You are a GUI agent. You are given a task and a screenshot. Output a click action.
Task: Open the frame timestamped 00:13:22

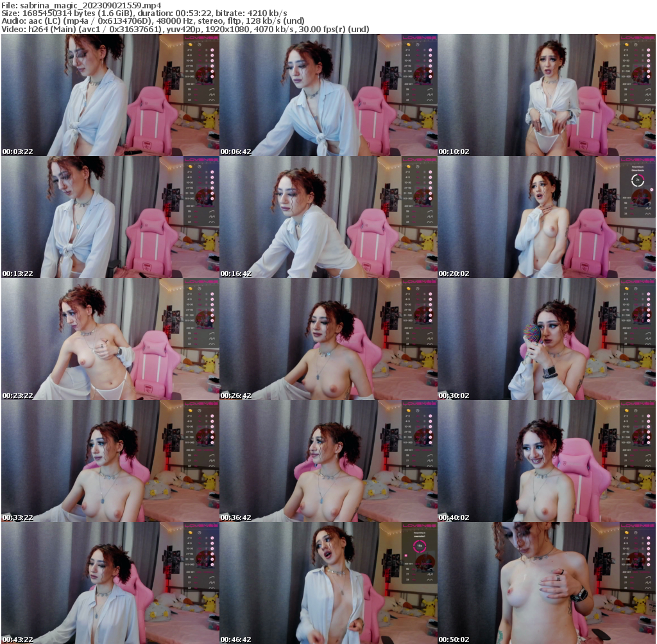pyautogui.click(x=110, y=217)
